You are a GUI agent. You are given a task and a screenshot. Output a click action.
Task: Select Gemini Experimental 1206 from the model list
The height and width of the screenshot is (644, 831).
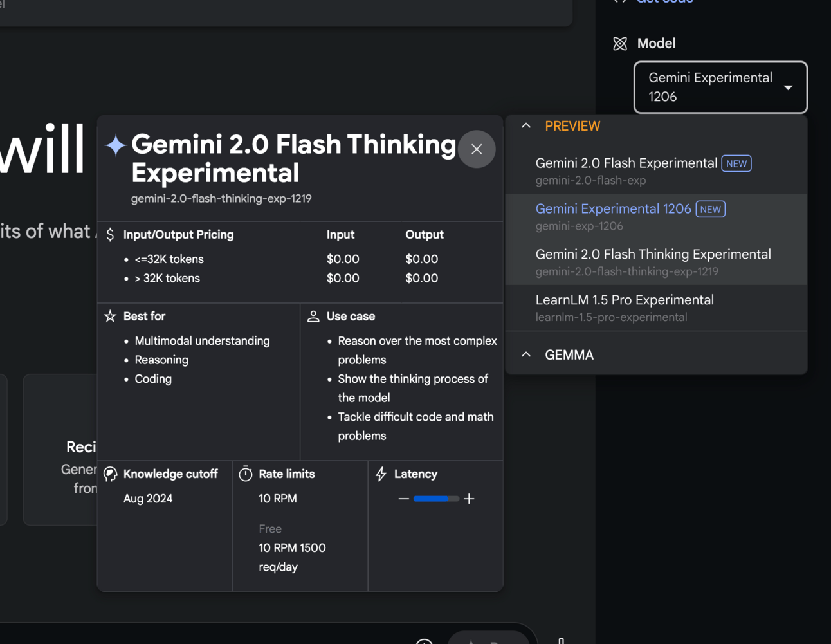[656, 217]
